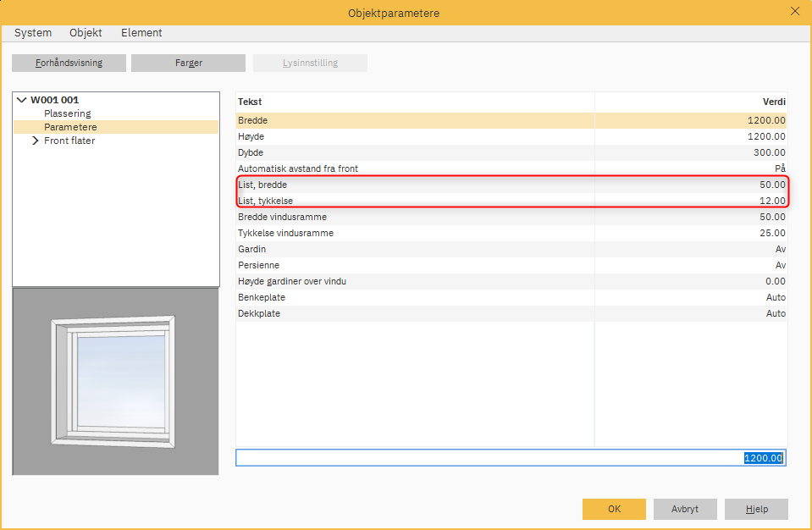
Task: Select Plassering in the tree
Action: click(68, 113)
